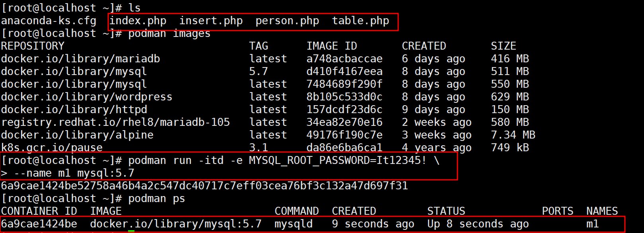Click image ID 49176f190c7e

[x=344, y=135]
